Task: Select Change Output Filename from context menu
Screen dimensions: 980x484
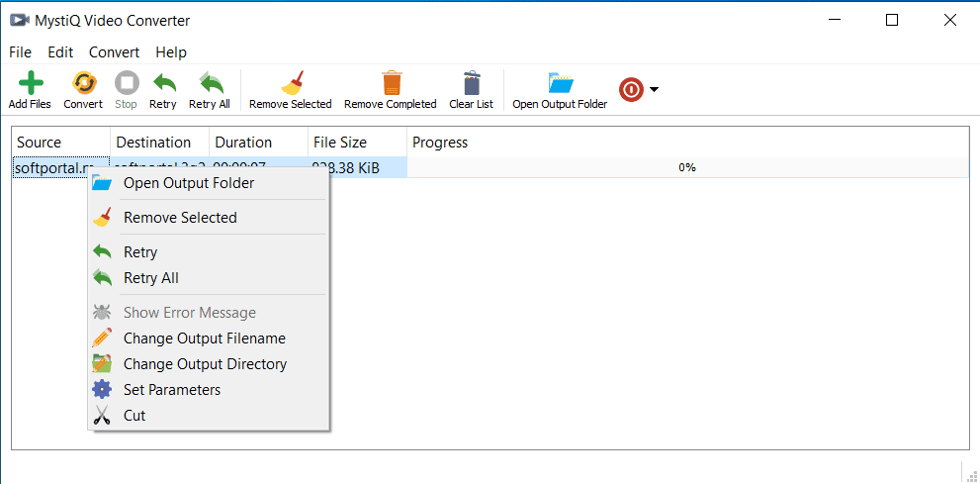Action: point(204,339)
